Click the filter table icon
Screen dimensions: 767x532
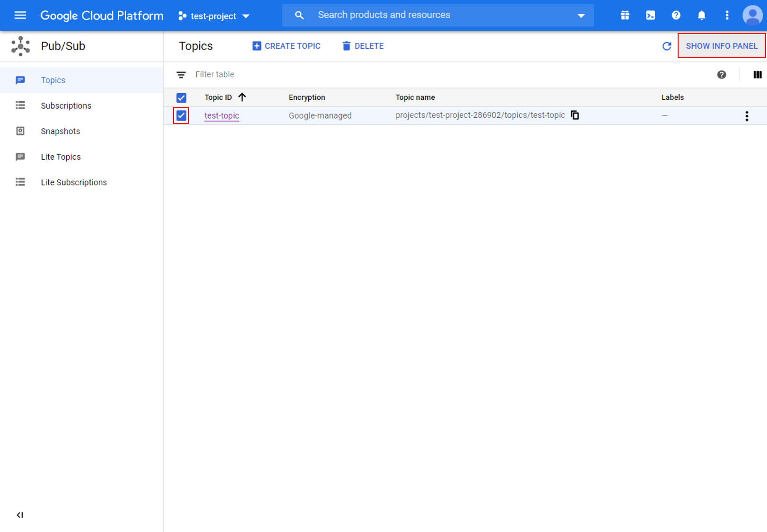[181, 75]
